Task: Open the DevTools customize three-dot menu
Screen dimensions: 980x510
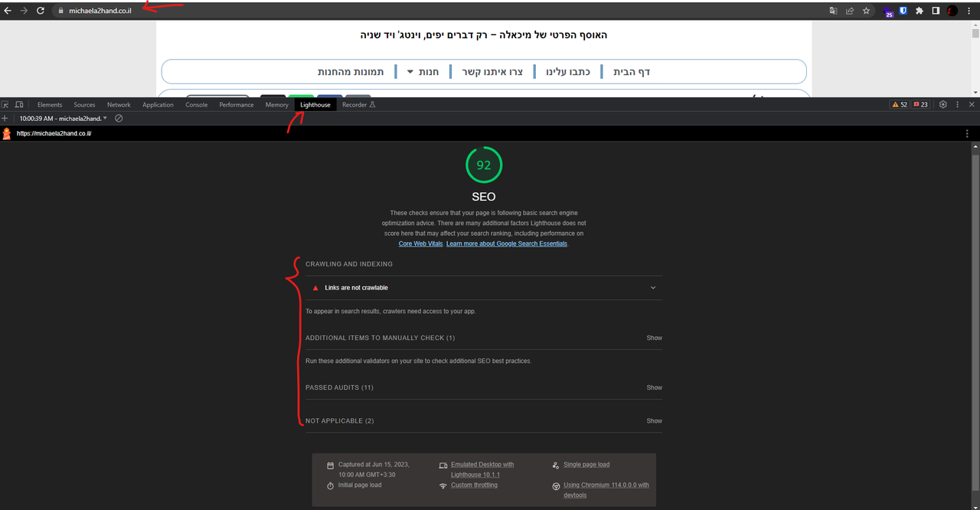Action: coord(957,105)
